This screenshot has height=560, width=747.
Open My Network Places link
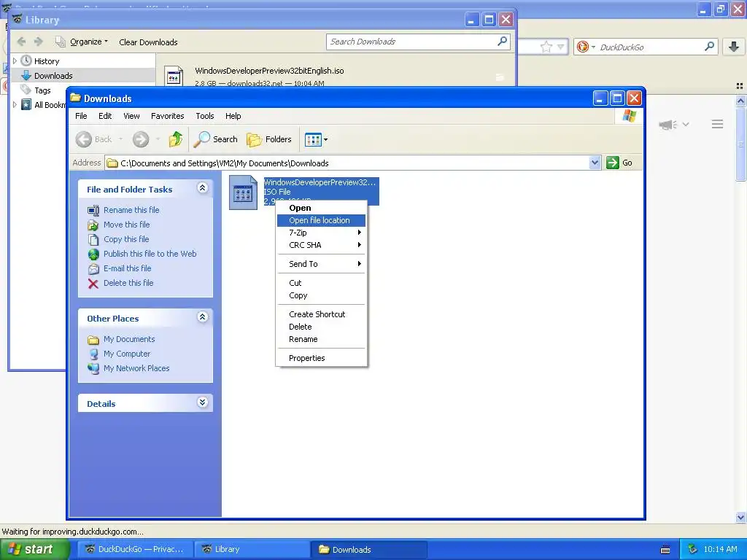[x=136, y=368]
